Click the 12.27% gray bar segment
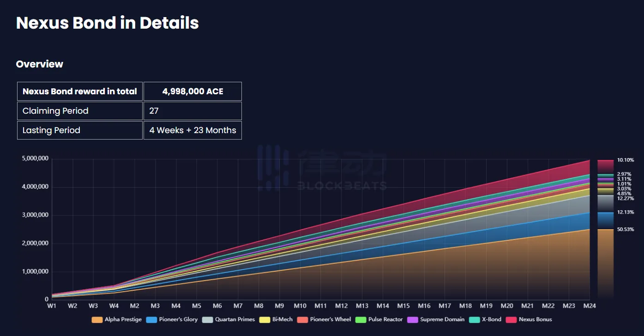Viewport: 644px width, 336px height. pos(605,203)
